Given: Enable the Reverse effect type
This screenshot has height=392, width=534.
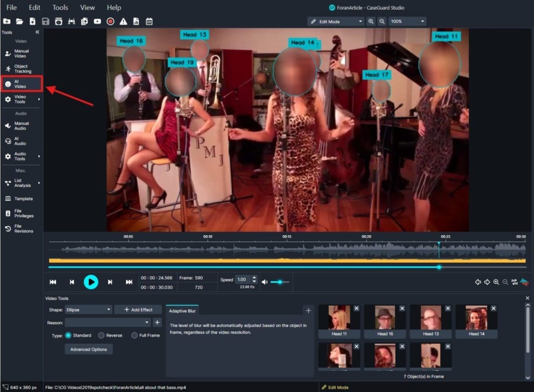Looking at the screenshot, I should (x=102, y=335).
